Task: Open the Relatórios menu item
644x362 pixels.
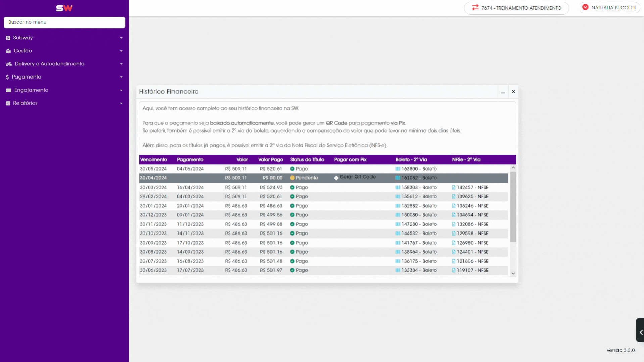Action: coord(64,103)
